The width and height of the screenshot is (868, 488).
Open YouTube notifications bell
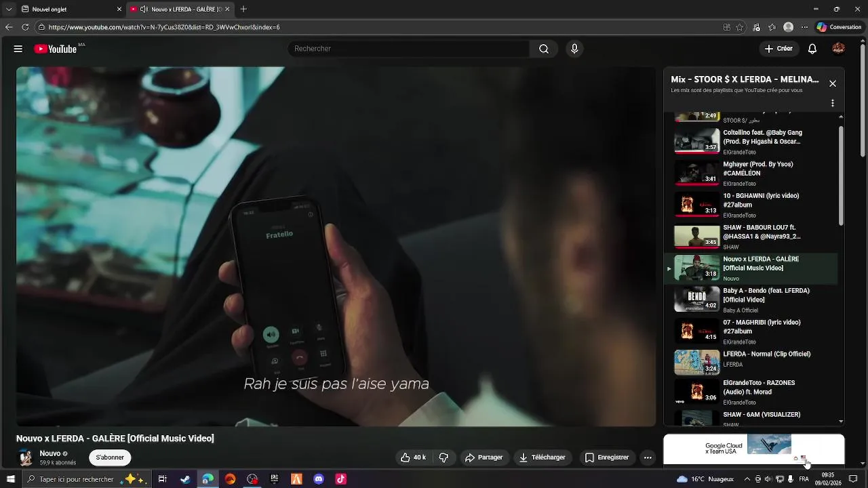tap(812, 49)
